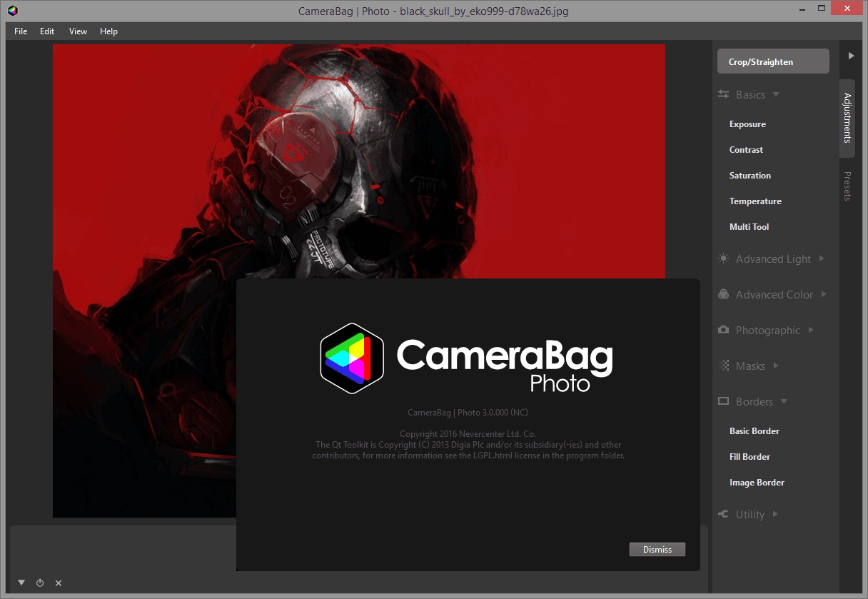Click the Photographic camera icon
Screen dimensions: 868x599
point(723,330)
